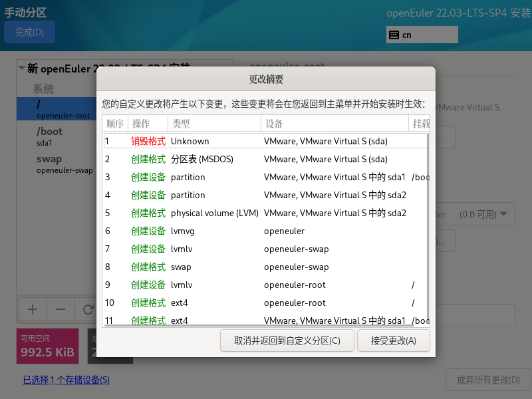Select row 10 ext4 openeuler-root
This screenshot has height=399, width=532.
click(x=265, y=303)
